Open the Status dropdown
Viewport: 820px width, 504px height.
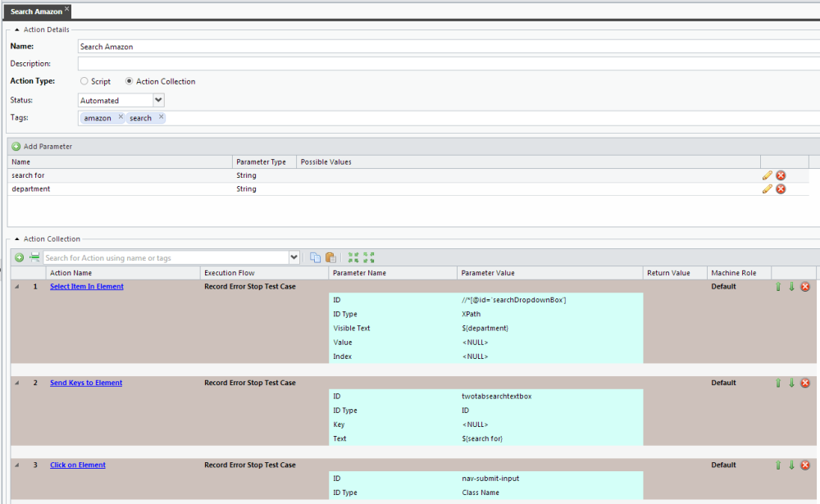(158, 100)
